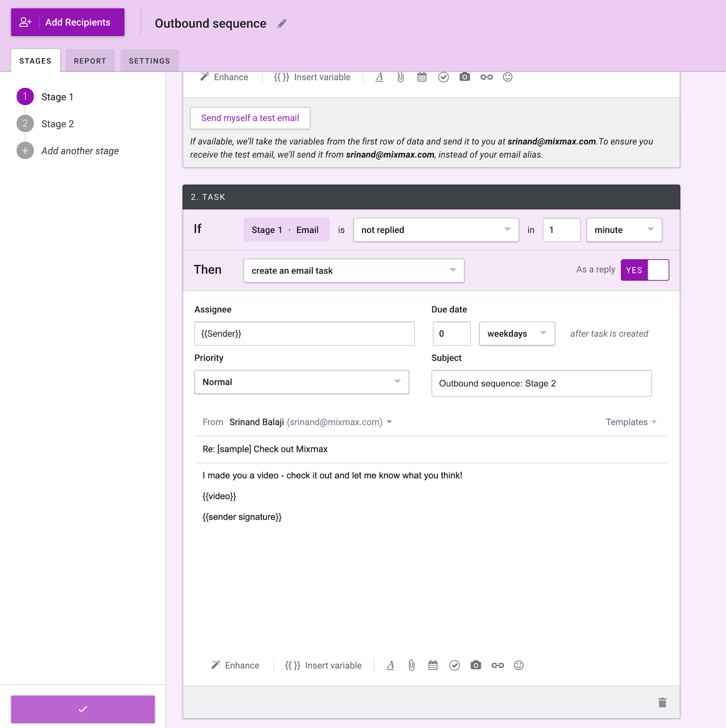
Task: Click the pencil icon to rename Outbound sequence
Action: click(x=282, y=24)
